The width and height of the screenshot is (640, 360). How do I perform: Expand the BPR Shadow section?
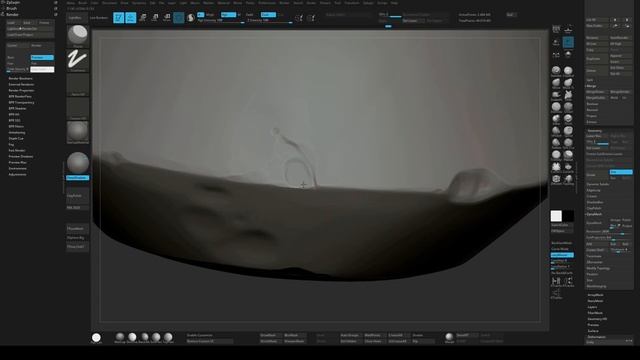[18, 109]
